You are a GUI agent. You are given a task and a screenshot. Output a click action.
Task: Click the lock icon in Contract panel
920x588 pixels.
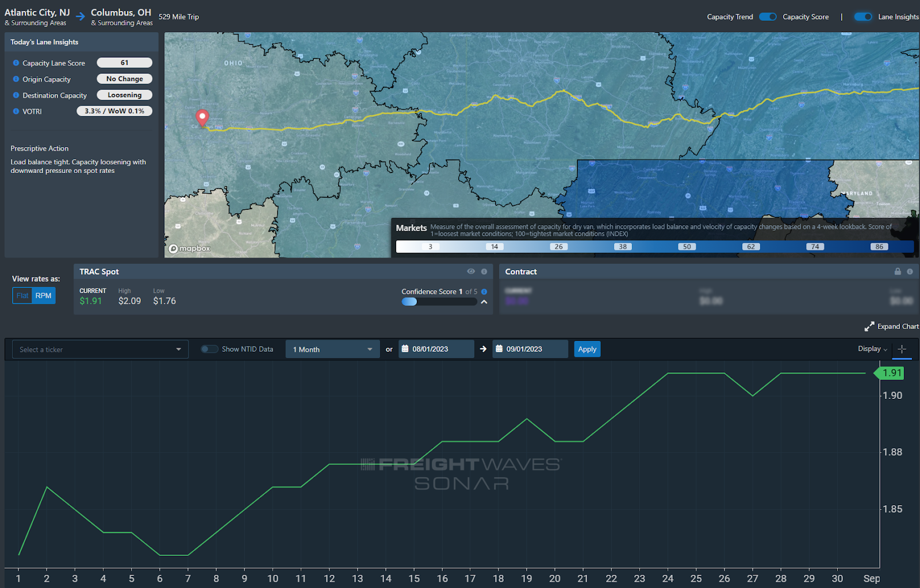point(898,272)
